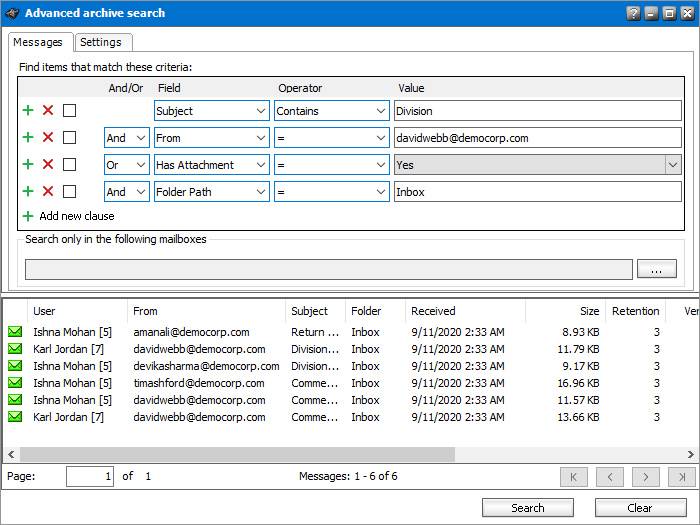Viewport: 700px width, 525px height.
Task: Enable the checkbox on the Folder Path row
Action: [x=69, y=192]
